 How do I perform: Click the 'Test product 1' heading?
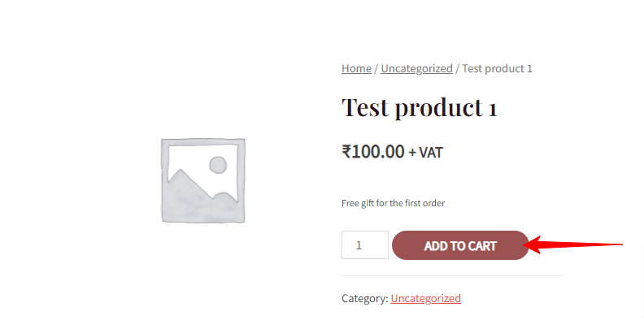pos(420,108)
